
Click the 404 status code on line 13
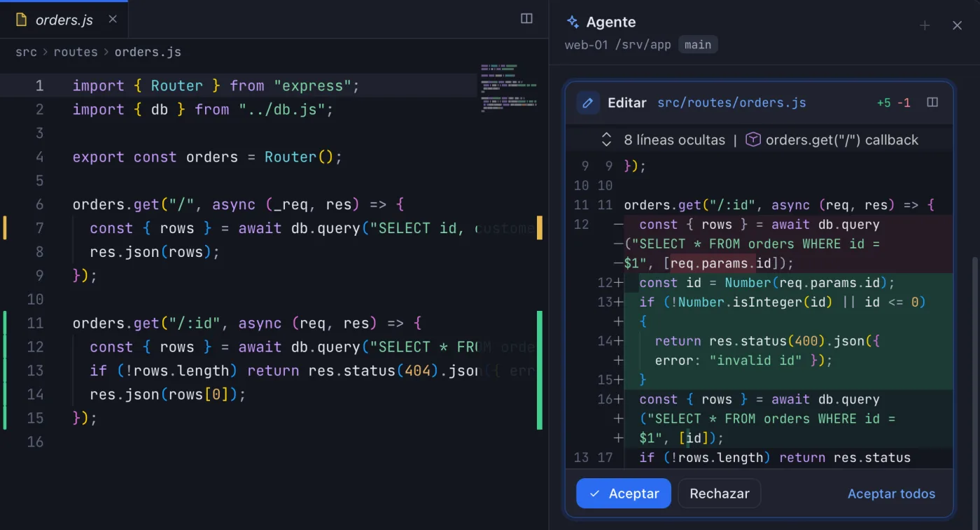tap(417, 370)
